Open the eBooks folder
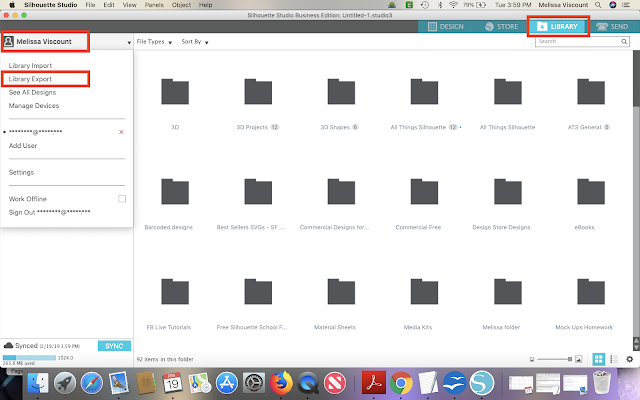The width and height of the screenshot is (640, 400). (591, 191)
